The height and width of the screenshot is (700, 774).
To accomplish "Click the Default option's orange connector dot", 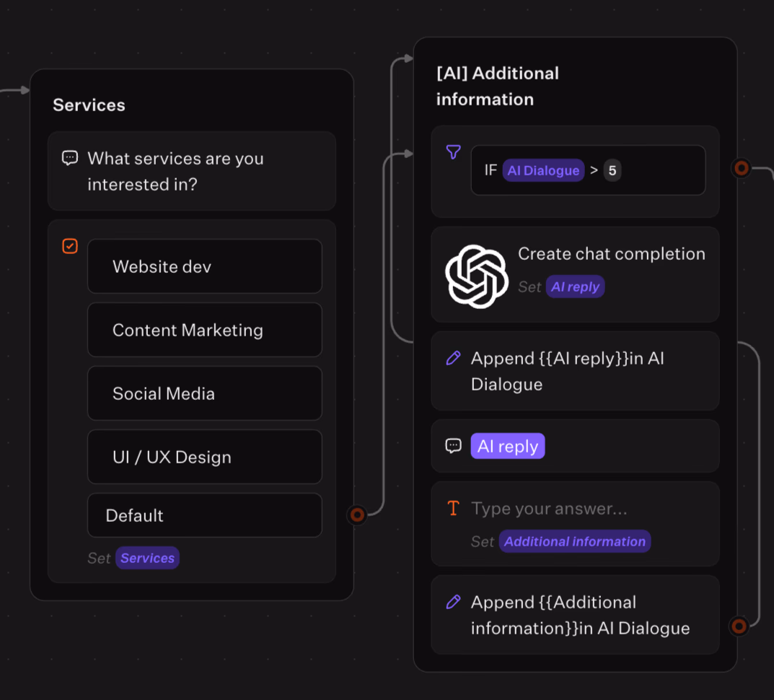I will coord(357,515).
